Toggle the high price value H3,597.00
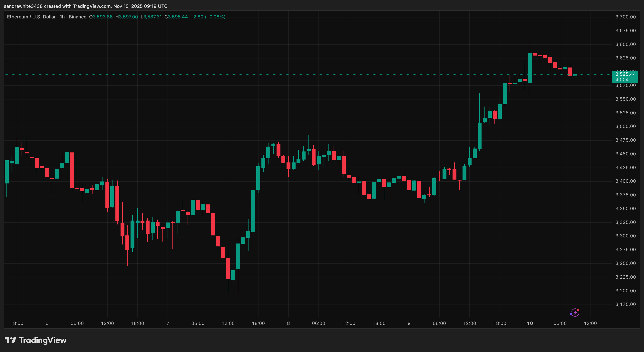 coord(127,17)
